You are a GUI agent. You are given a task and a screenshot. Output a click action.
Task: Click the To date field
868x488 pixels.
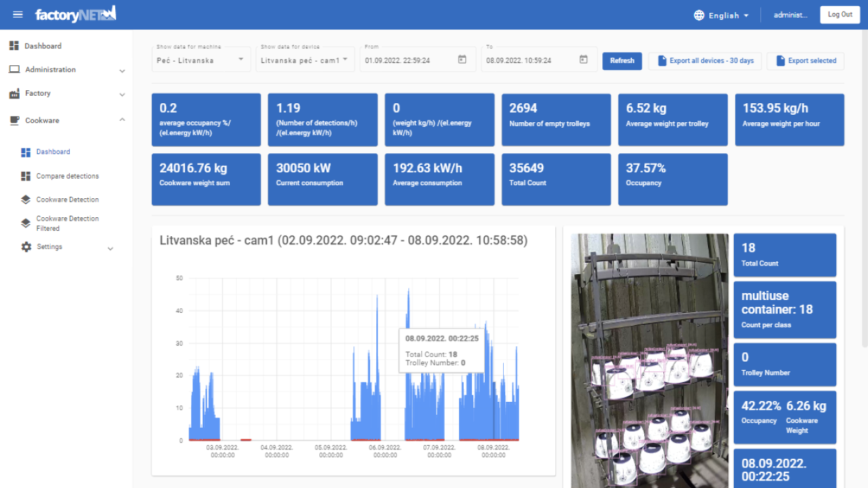point(539,58)
